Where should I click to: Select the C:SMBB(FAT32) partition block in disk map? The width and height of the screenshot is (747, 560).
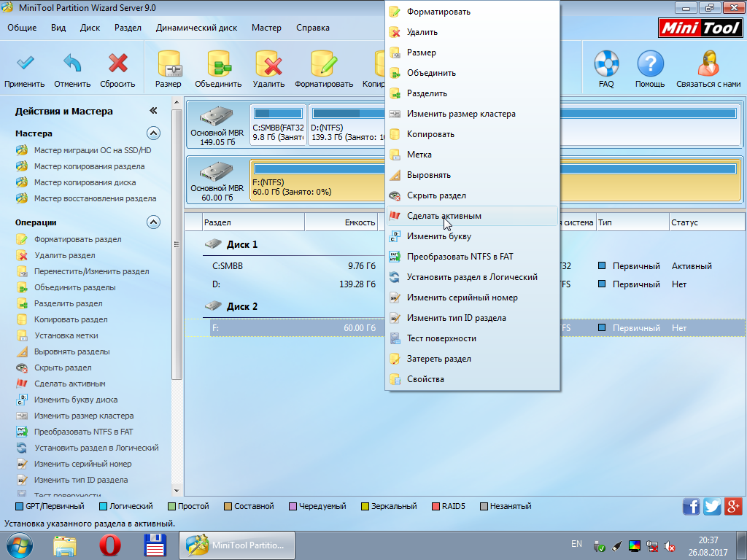point(278,125)
